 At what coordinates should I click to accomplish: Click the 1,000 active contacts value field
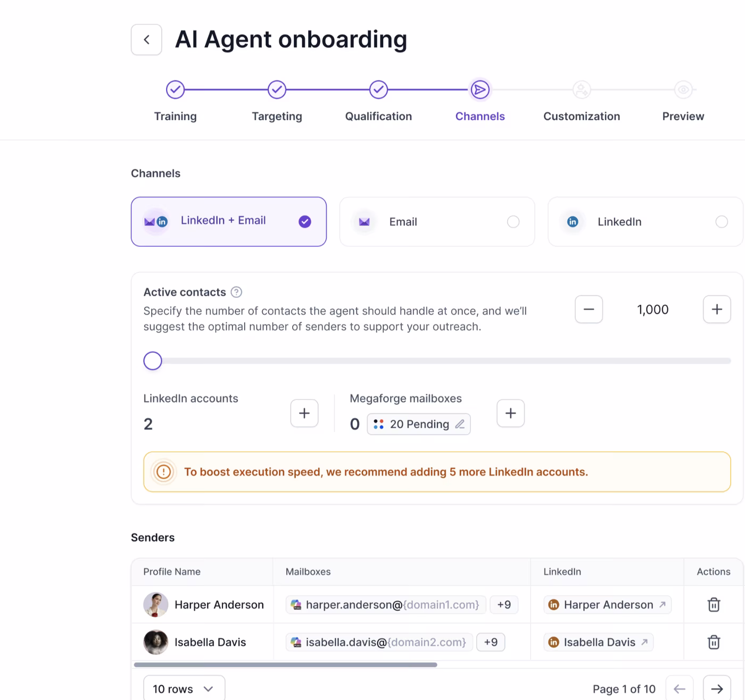653,310
